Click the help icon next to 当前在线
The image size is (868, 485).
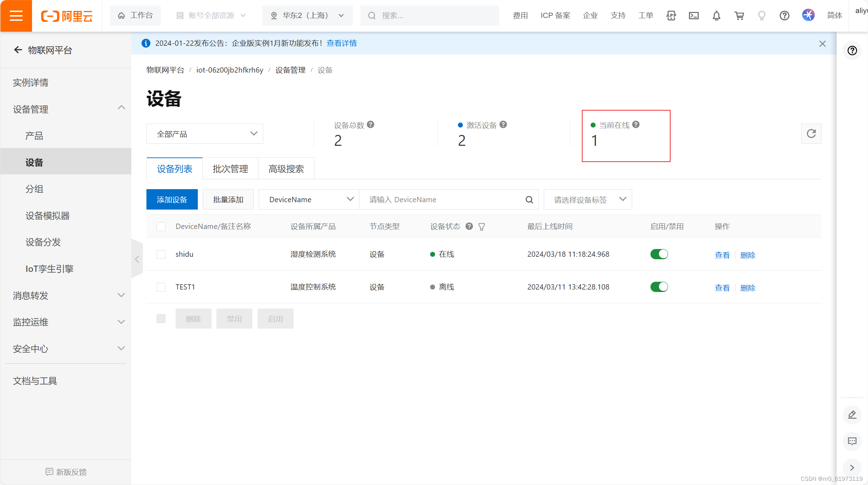click(x=636, y=124)
